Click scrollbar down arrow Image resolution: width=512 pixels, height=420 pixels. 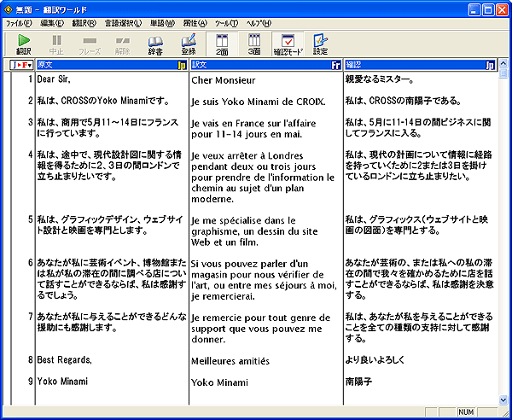point(503,400)
